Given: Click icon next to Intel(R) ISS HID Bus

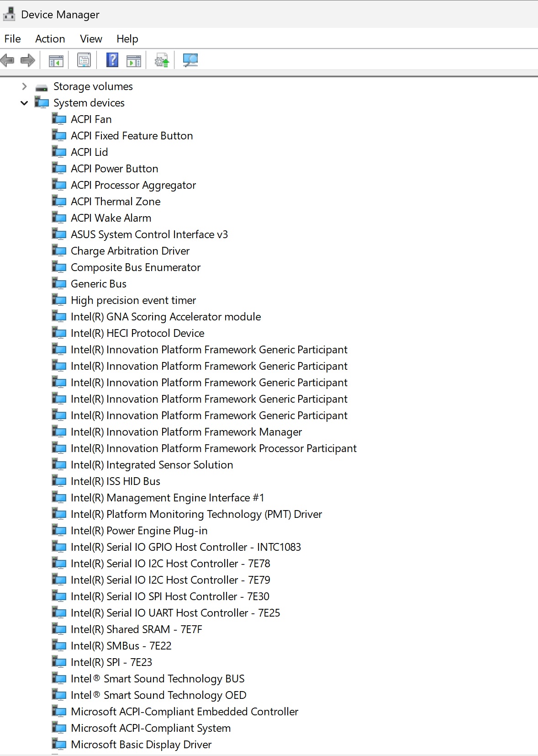Looking at the screenshot, I should [x=59, y=481].
